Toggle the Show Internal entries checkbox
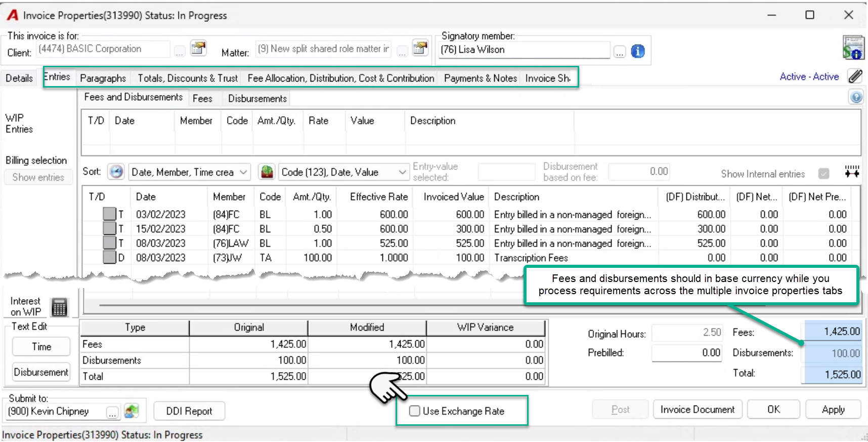868x442 pixels. point(824,174)
